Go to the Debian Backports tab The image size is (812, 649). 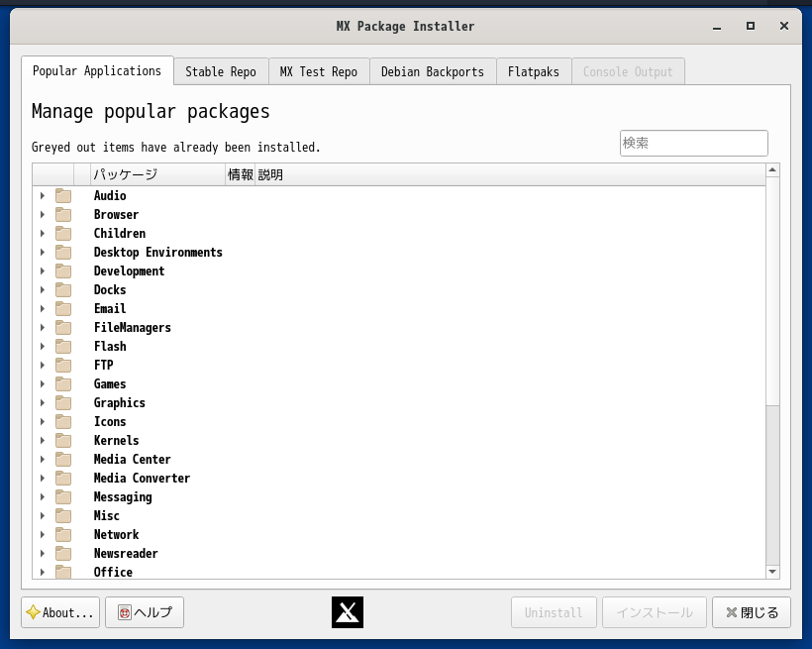433,71
